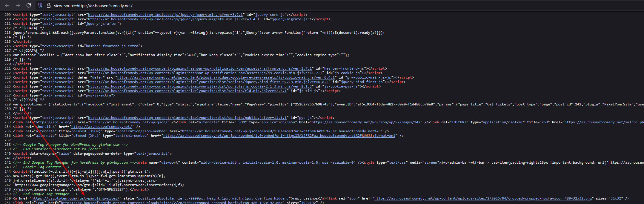644x204 pixels.
Task: Open the hashbar js.cookie.min.js?ver=1.7.1 link
Action: coord(205,73)
